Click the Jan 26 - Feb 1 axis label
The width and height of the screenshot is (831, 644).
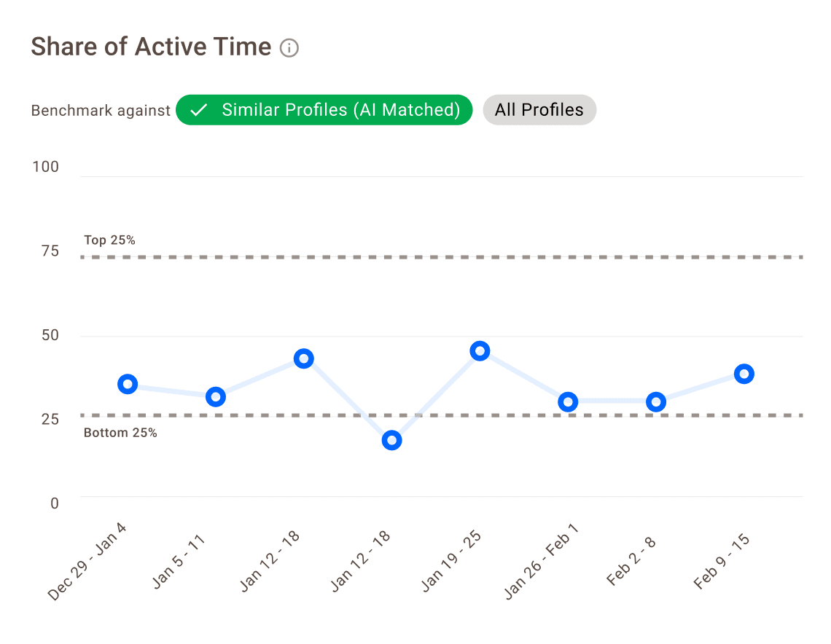tap(542, 561)
